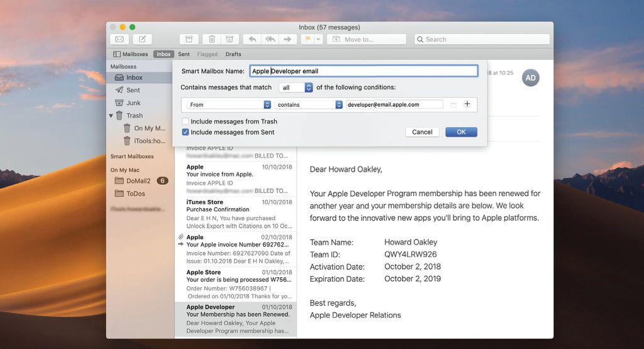Click the DoMail2 unread count badge

click(163, 180)
